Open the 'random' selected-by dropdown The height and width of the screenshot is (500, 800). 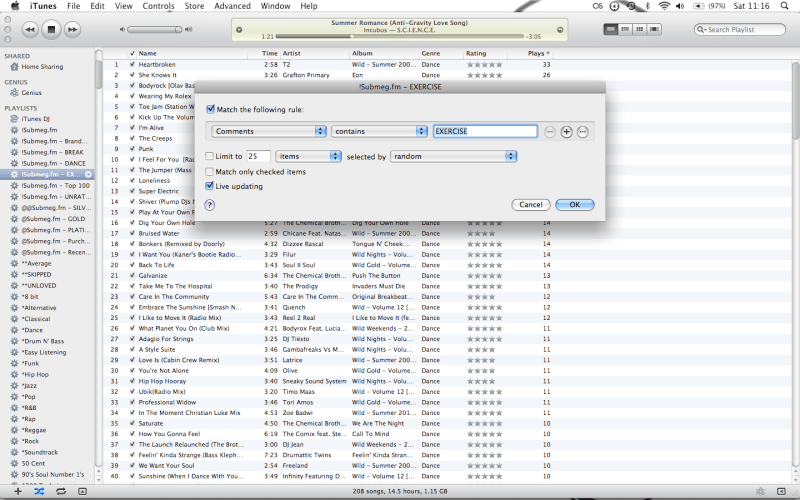coord(453,157)
